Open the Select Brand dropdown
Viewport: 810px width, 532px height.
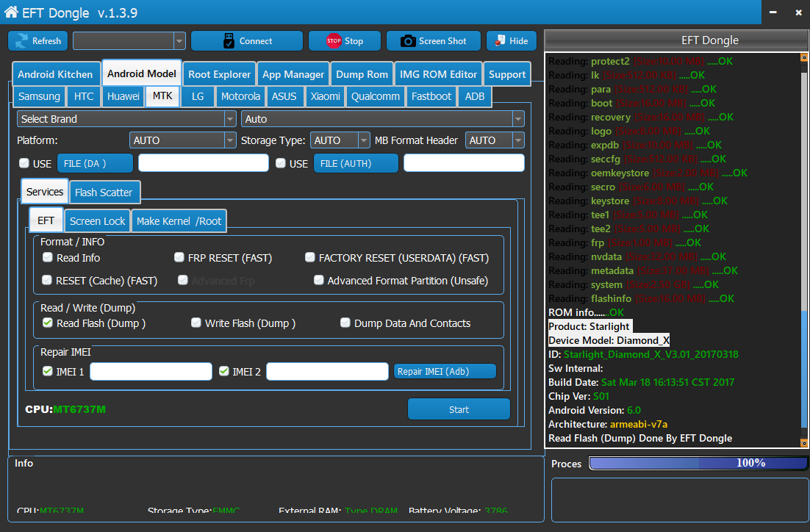[x=126, y=119]
